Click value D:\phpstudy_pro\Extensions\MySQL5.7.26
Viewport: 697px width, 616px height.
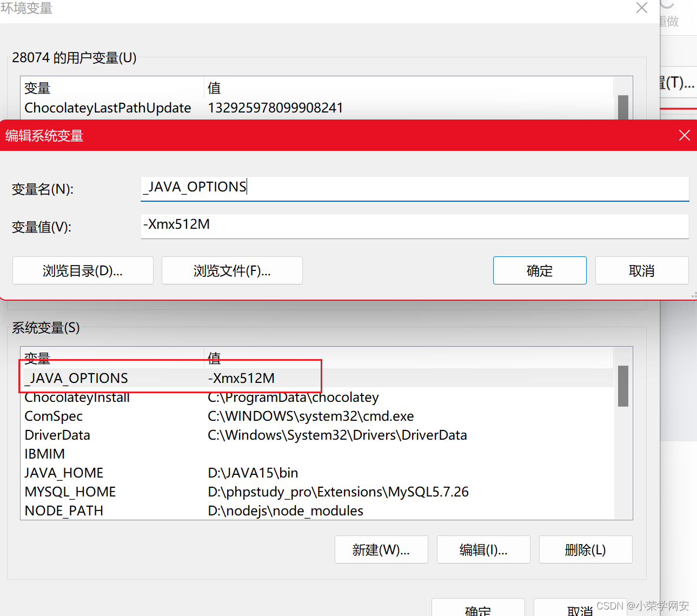pos(338,492)
